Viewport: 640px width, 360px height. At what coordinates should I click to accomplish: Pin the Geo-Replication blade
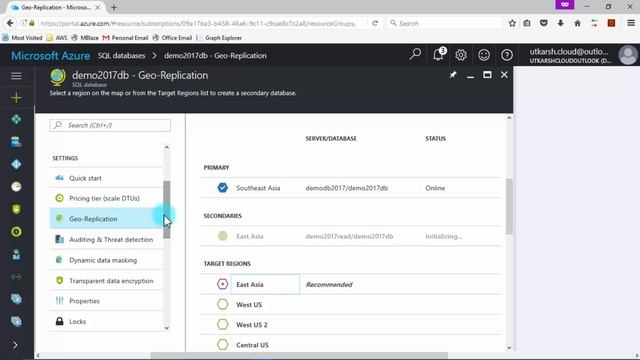pyautogui.click(x=453, y=75)
